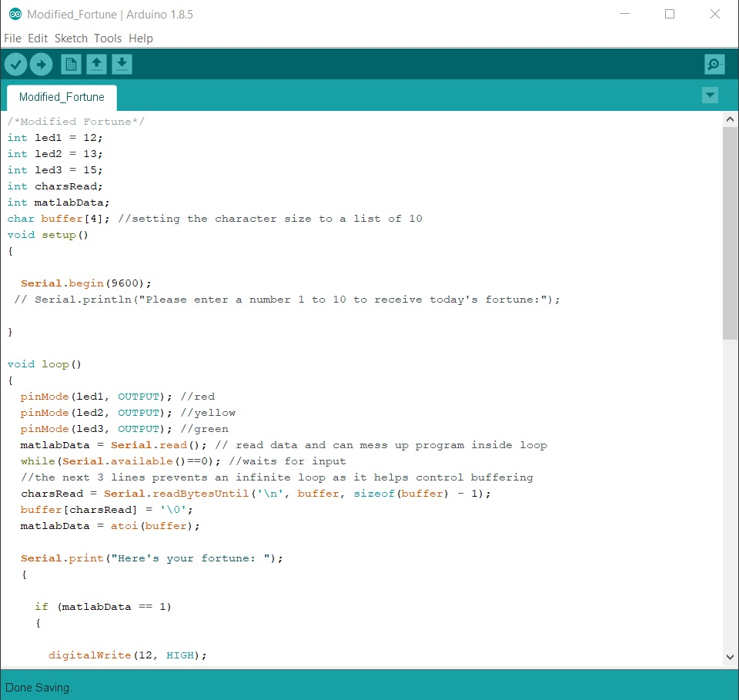Click the scrollbar down arrow
This screenshot has width=739, height=700.
click(x=730, y=657)
